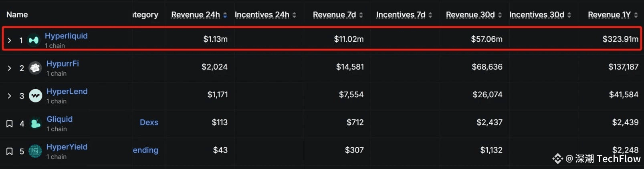Click the Gliquid logo icon

35,123
